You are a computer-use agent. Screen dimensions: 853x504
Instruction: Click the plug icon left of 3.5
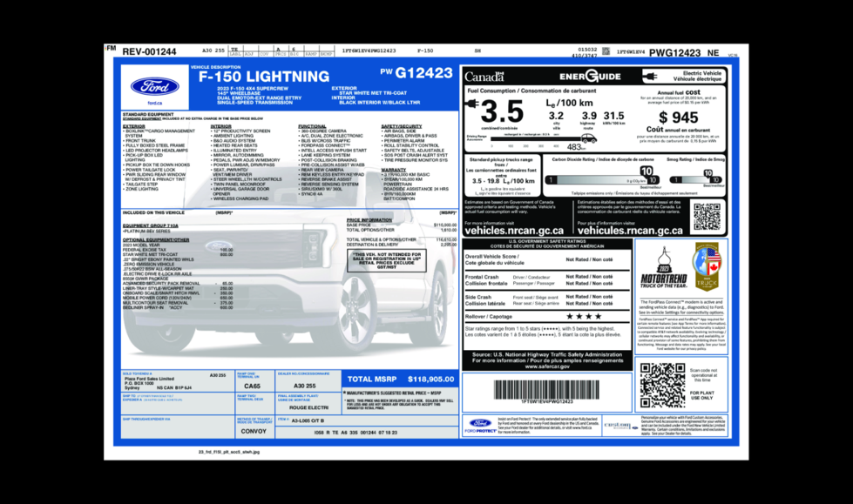tap(472, 104)
